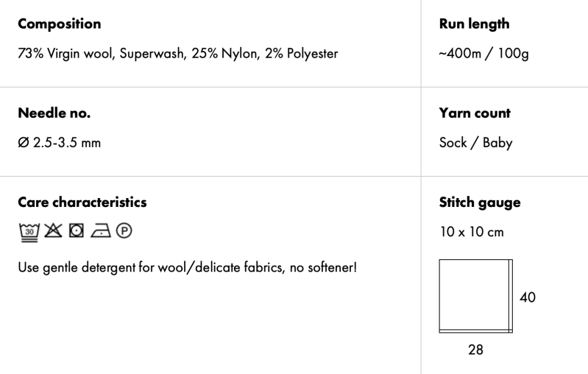Select the 73% Virgin wool composition text
588x374 pixels.
[x=178, y=54]
